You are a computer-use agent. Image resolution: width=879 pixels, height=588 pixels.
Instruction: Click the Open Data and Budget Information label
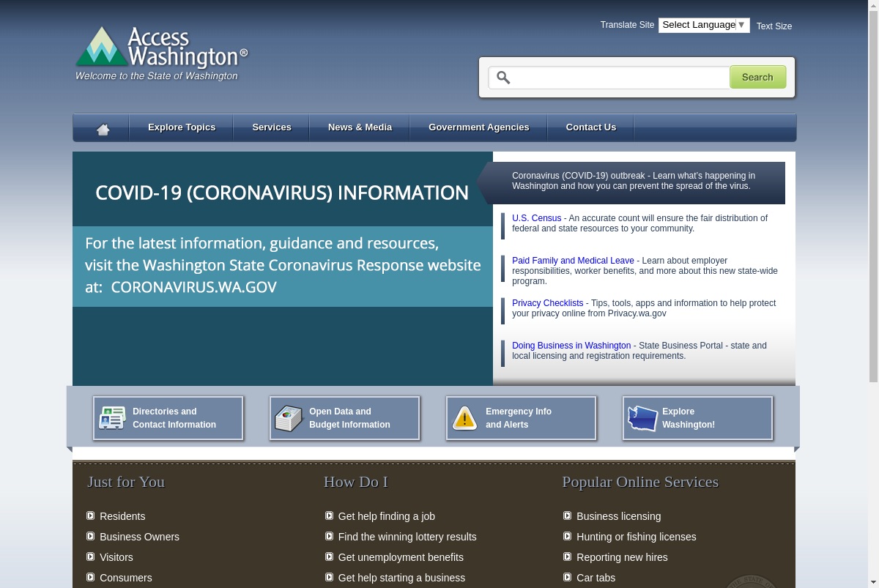pyautogui.click(x=349, y=418)
